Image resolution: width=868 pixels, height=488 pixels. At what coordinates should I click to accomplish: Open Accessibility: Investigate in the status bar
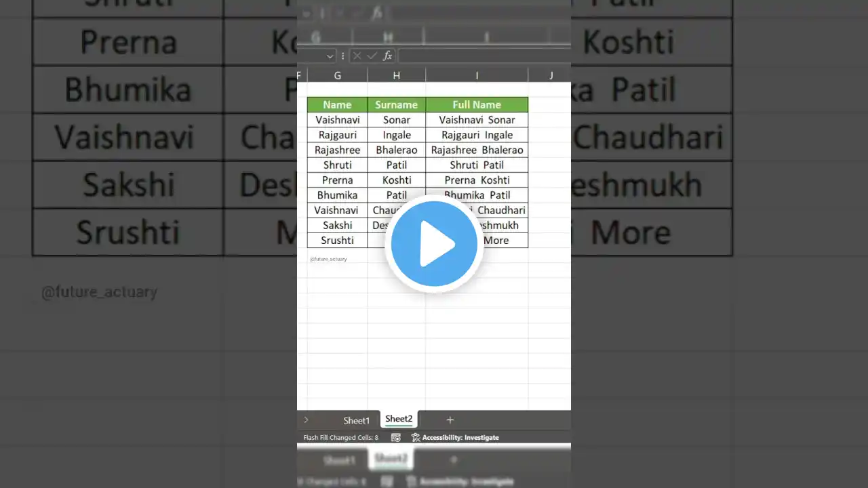(x=455, y=438)
